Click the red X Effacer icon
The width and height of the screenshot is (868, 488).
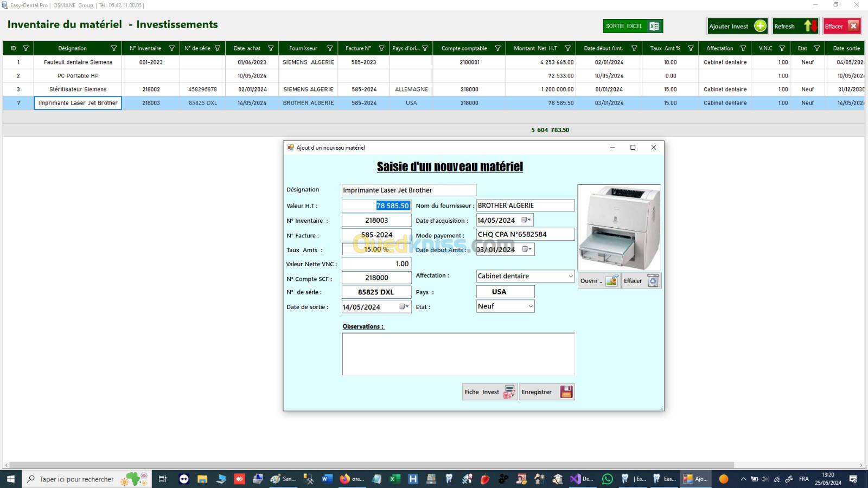[853, 26]
